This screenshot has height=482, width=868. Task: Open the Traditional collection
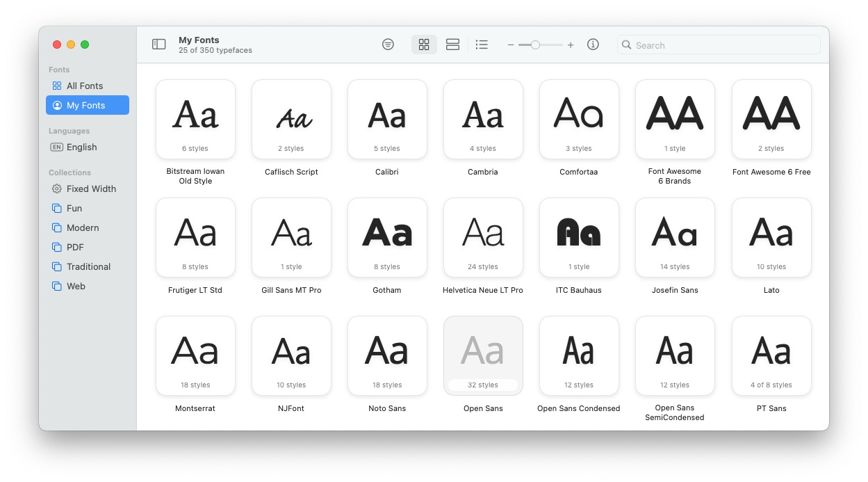coord(88,266)
